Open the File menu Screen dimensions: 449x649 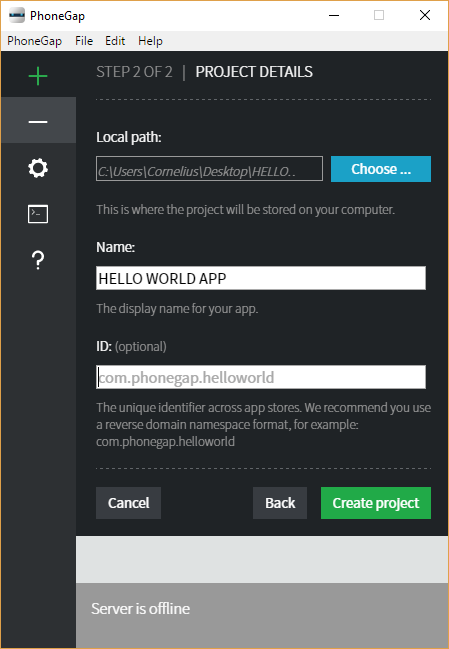(84, 41)
